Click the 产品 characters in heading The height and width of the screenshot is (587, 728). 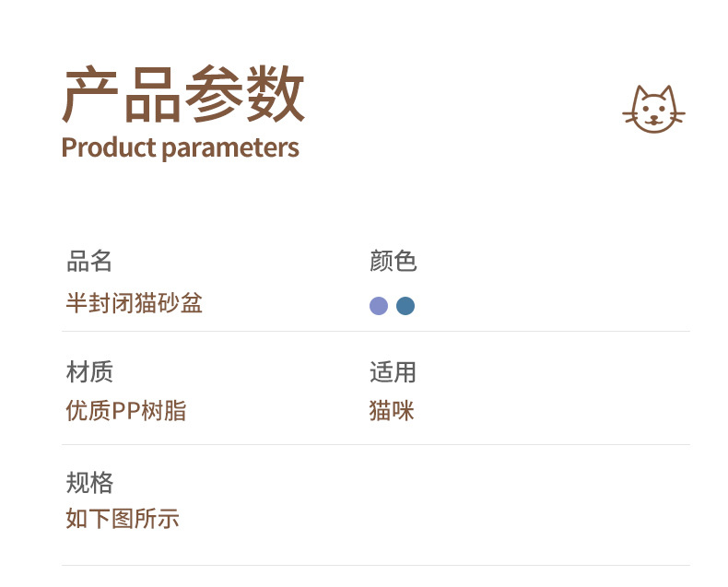122,96
